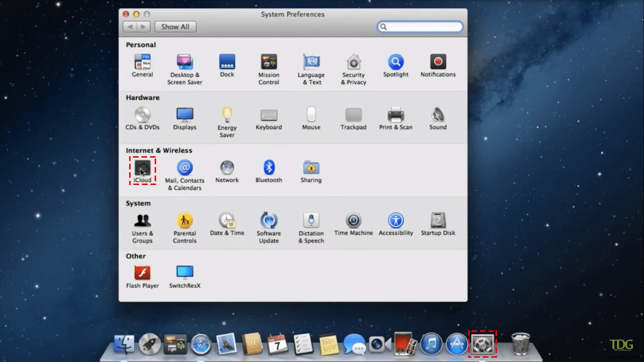Open SwitchResX preferences
Viewport: 644px width, 362px height.
point(184,273)
